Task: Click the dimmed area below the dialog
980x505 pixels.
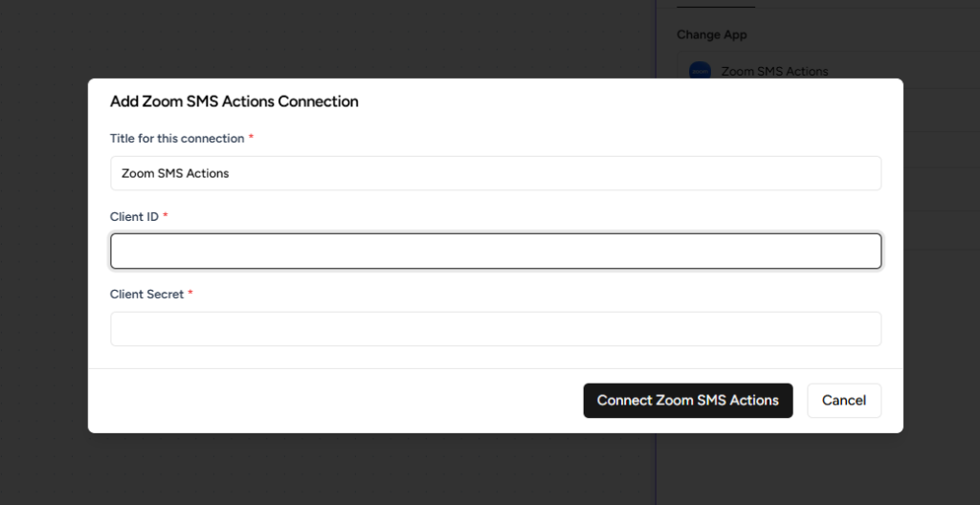Action: pos(383,471)
